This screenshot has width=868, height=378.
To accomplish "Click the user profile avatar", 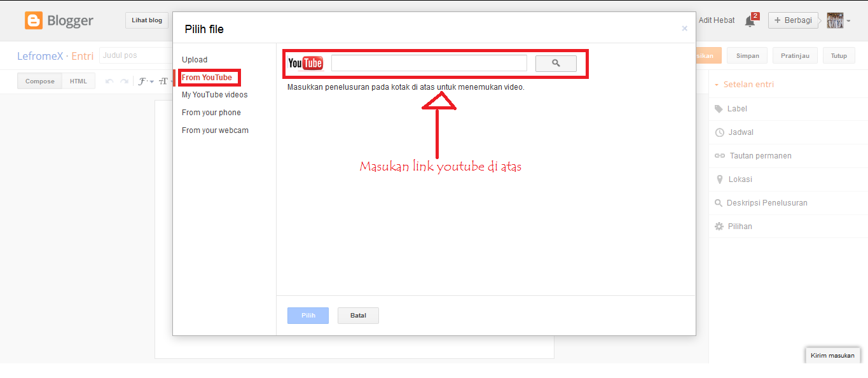I will point(834,20).
